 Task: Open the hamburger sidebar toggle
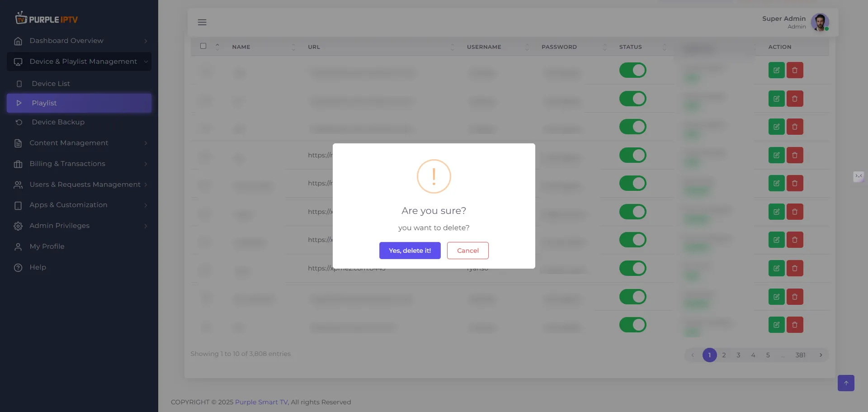click(202, 22)
